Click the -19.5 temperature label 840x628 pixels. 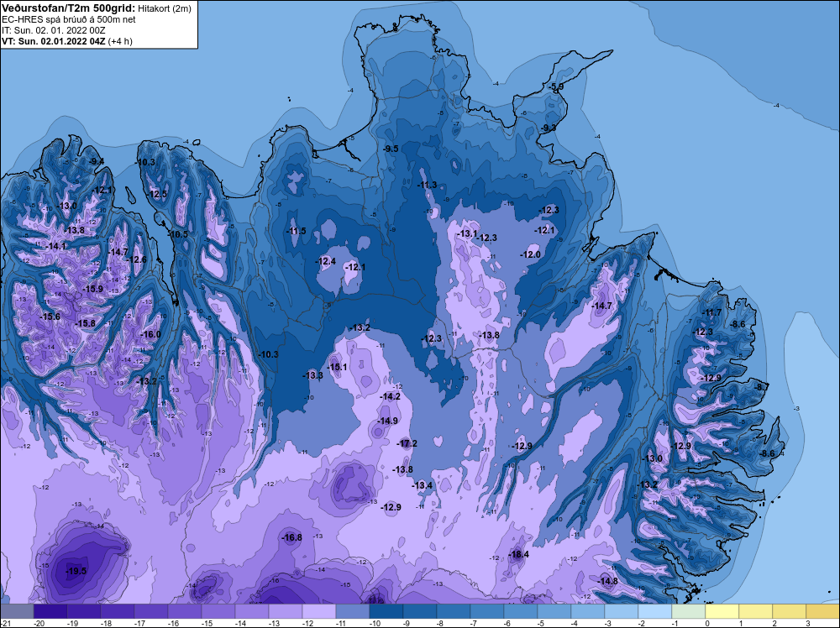click(76, 571)
